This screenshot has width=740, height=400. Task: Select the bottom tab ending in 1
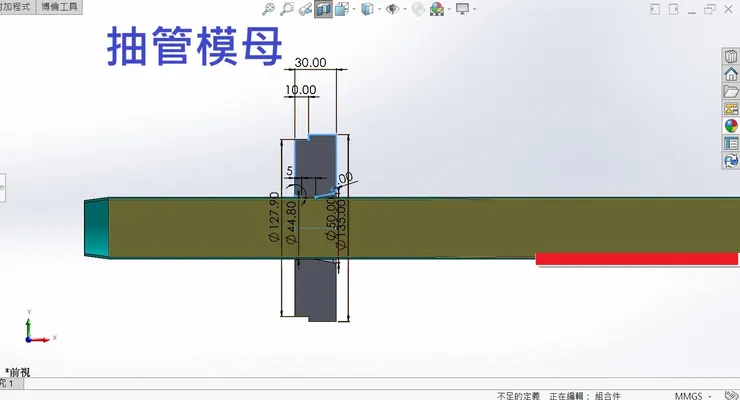11,383
